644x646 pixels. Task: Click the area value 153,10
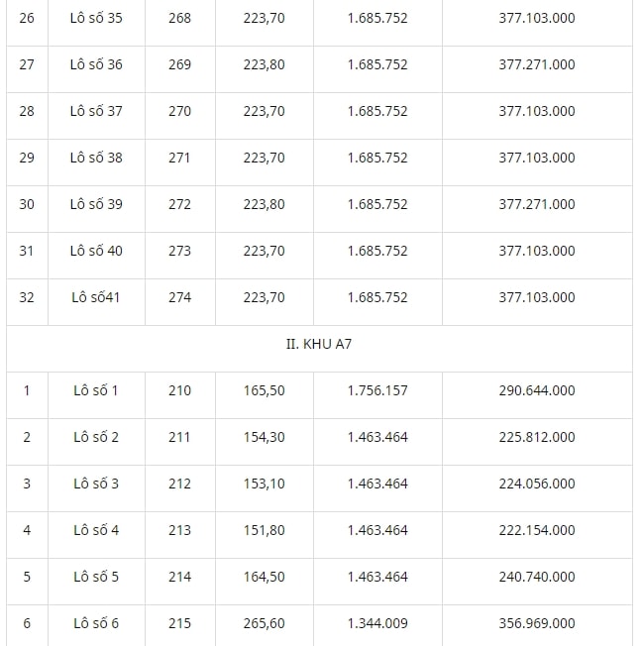tap(265, 484)
